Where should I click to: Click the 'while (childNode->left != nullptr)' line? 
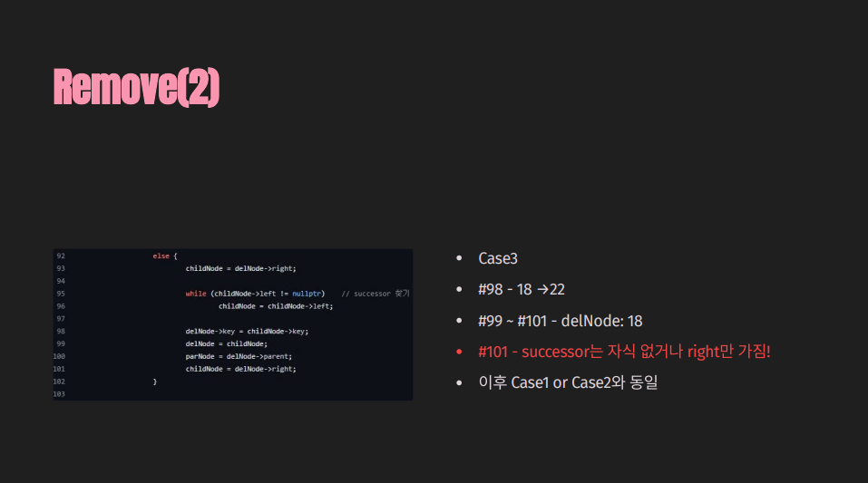point(255,294)
